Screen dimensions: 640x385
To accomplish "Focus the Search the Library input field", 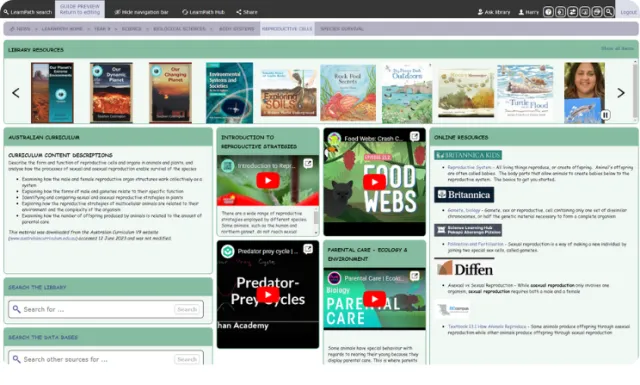I will (98, 309).
